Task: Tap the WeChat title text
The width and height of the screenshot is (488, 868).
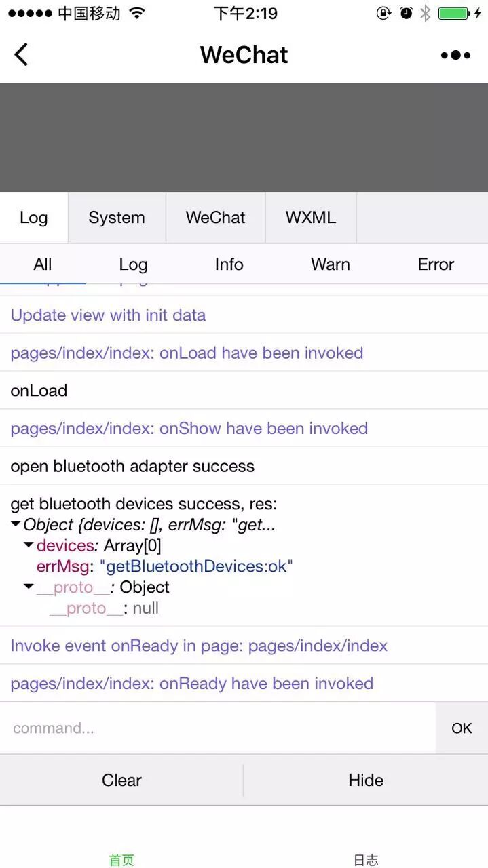Action: click(x=244, y=55)
